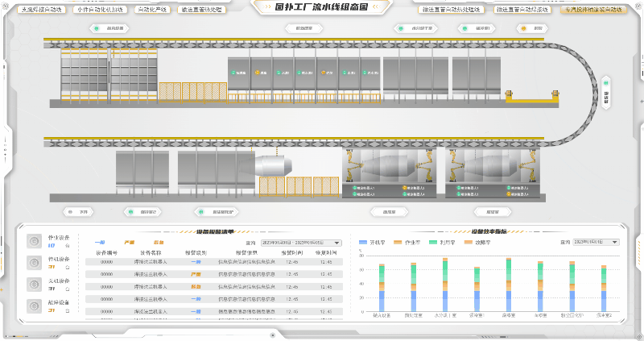
Task: Click green 喷涂机器人1 status icon in 底漆室
Action: tap(459, 188)
